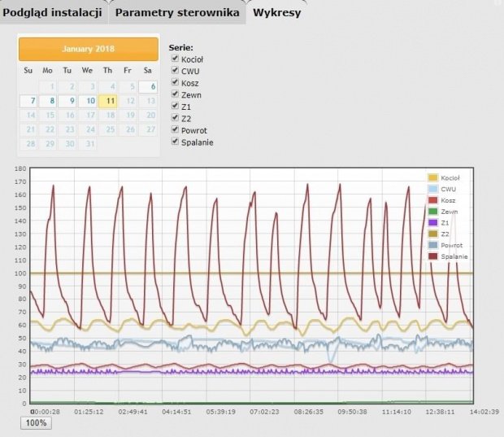504x437 pixels.
Task: Pick January 6 in the calendar
Action: (x=147, y=87)
